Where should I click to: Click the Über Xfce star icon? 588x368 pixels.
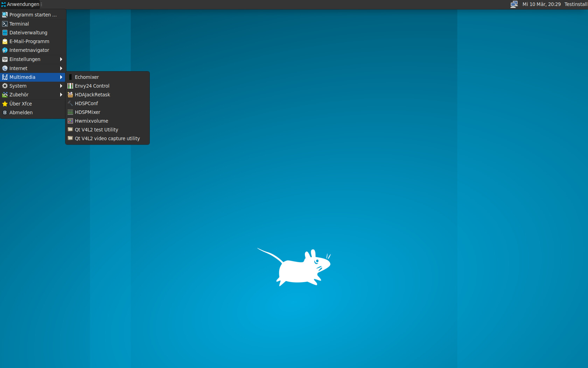tap(5, 104)
